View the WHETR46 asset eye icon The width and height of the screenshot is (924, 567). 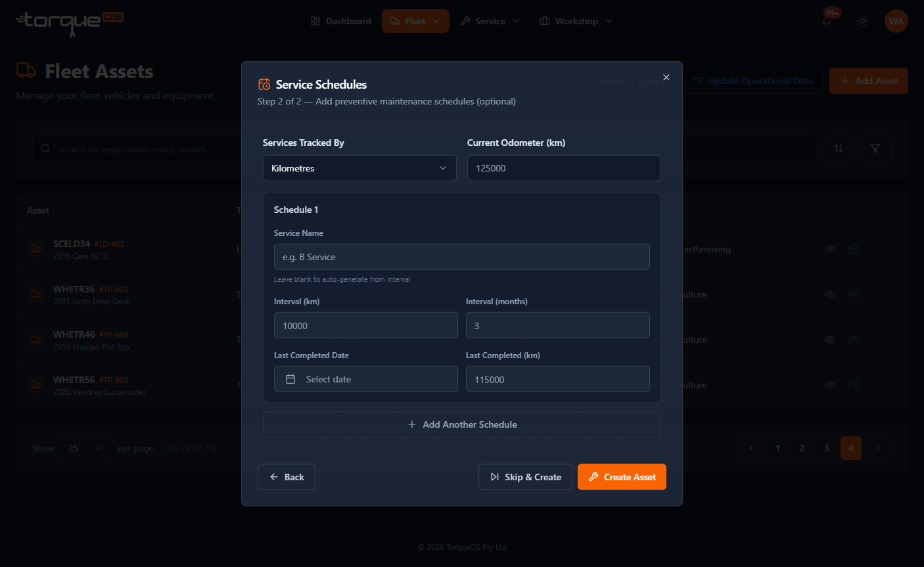(830, 340)
